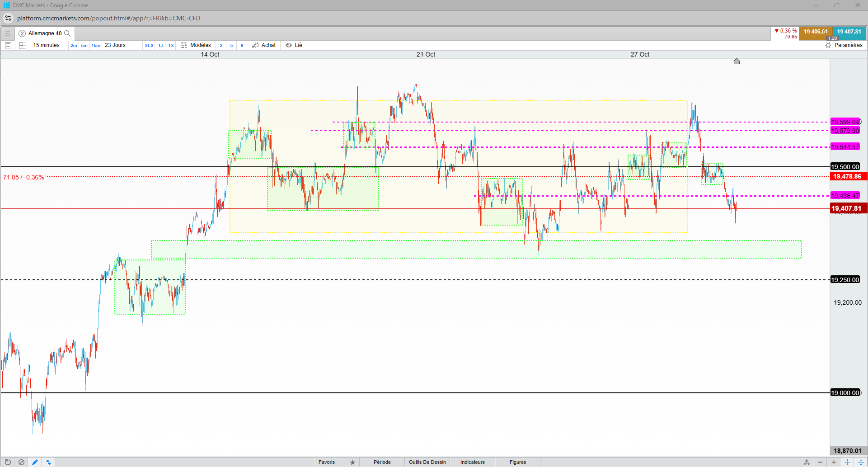Image resolution: width=868 pixels, height=467 pixels.
Task: Load template shortcut 6
Action: click(242, 46)
